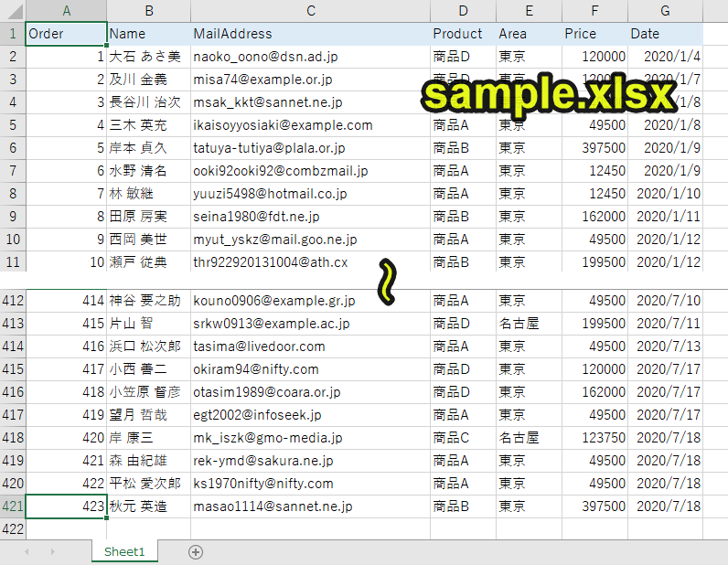Viewport: 728px width, 565px height.
Task: Select the price cell 199500 in row 11
Action: pyautogui.click(x=594, y=261)
